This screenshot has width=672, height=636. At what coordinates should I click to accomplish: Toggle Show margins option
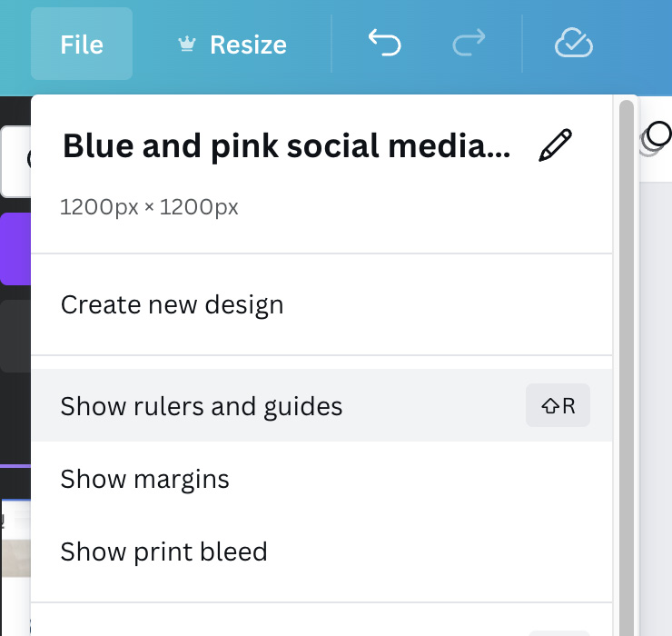(321, 479)
